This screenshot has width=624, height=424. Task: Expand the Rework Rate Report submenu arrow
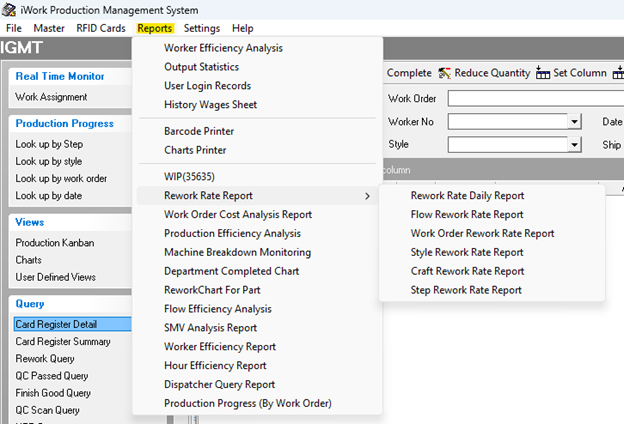(x=367, y=196)
